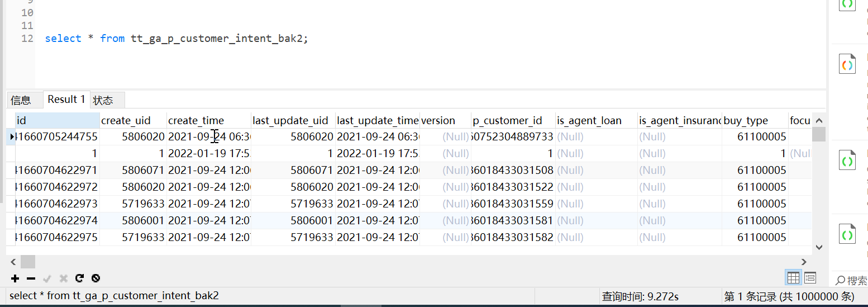This screenshot has height=307, width=868.
Task: Click the search magnifier icon
Action: pos(840,280)
